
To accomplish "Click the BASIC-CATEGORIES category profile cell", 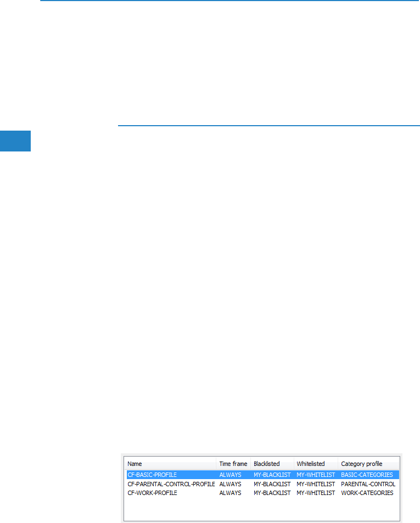I will point(367,475).
